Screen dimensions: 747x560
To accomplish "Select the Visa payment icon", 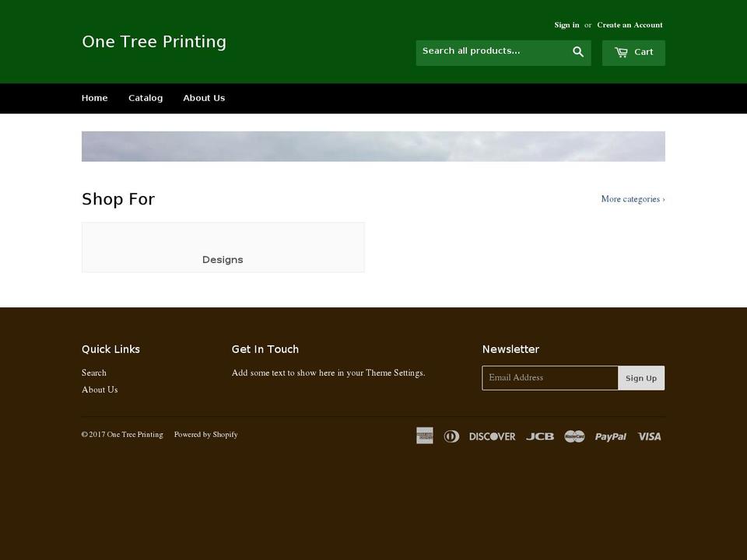I will pyautogui.click(x=649, y=436).
